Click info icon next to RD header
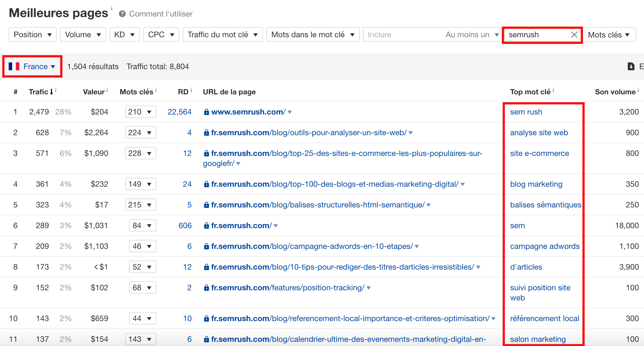The image size is (644, 346). 191,90
